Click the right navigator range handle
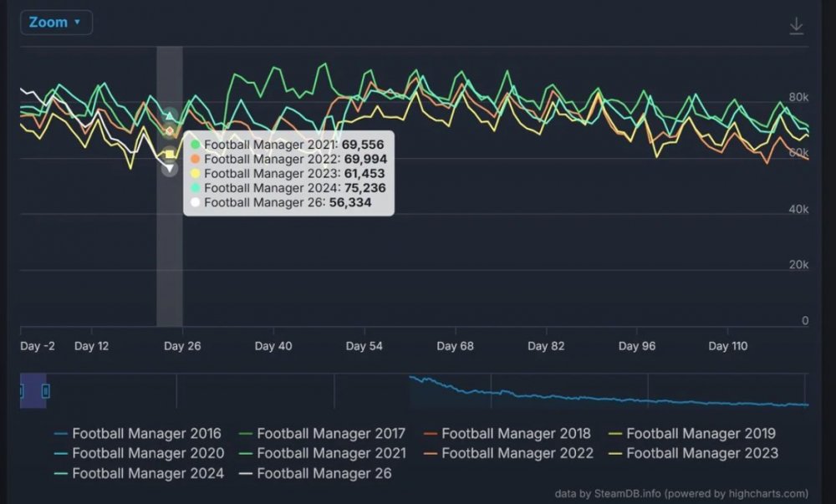 pos(46,391)
